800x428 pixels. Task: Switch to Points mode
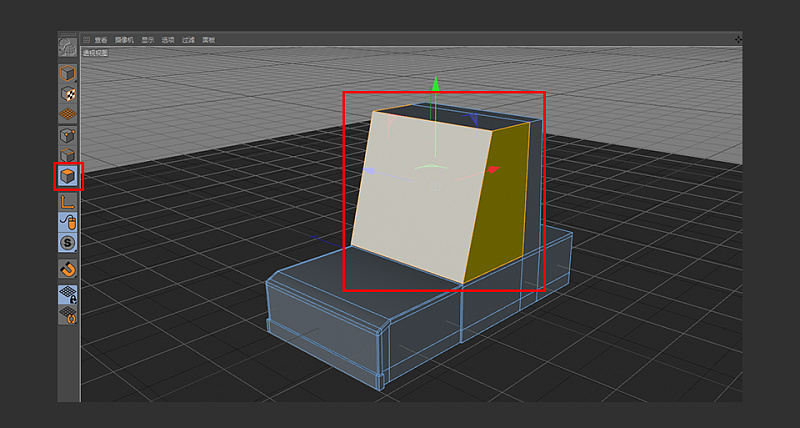tap(68, 135)
